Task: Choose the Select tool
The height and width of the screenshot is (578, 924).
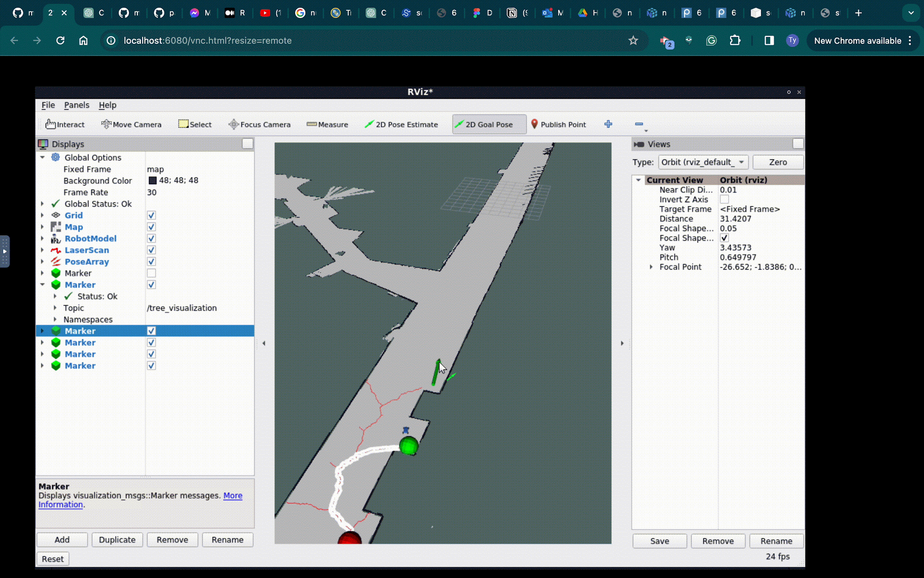Action: (195, 124)
